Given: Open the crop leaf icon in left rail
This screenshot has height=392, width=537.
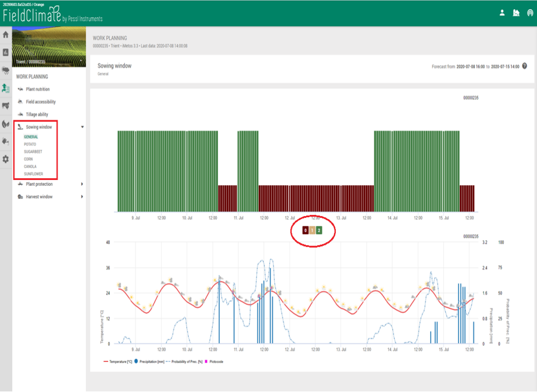Looking at the screenshot, I should (6, 124).
